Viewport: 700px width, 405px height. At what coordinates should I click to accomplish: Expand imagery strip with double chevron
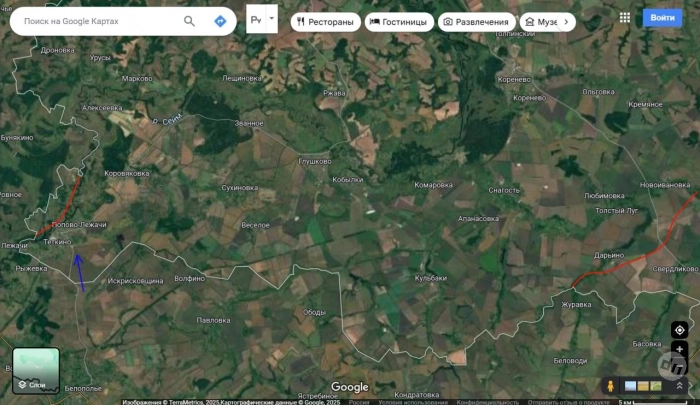(x=679, y=386)
